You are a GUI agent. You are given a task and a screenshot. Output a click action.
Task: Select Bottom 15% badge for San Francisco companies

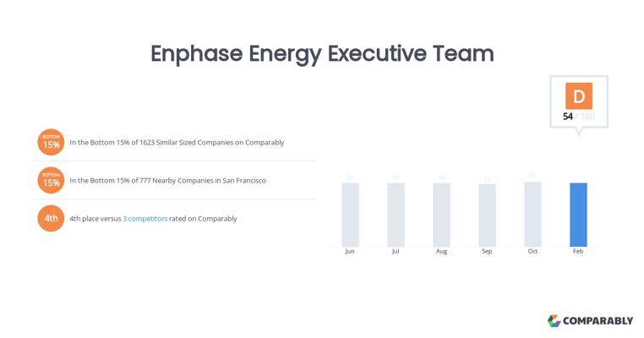tap(52, 180)
